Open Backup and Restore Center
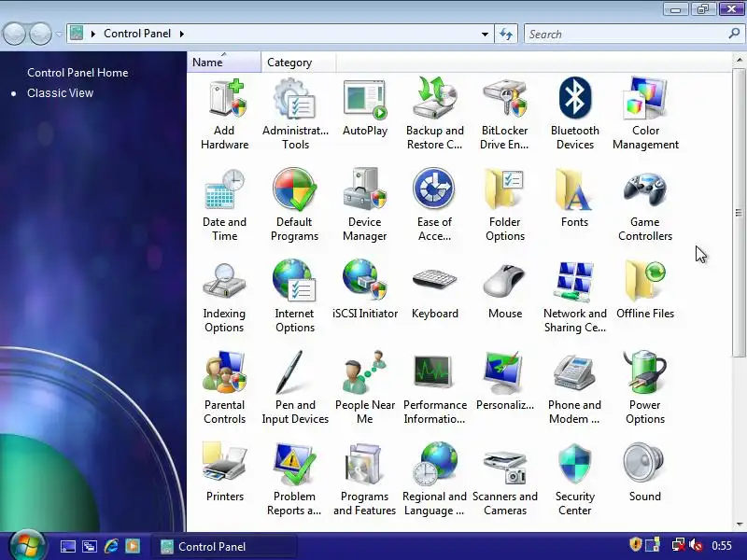Image resolution: width=747 pixels, height=560 pixels. coord(434,114)
